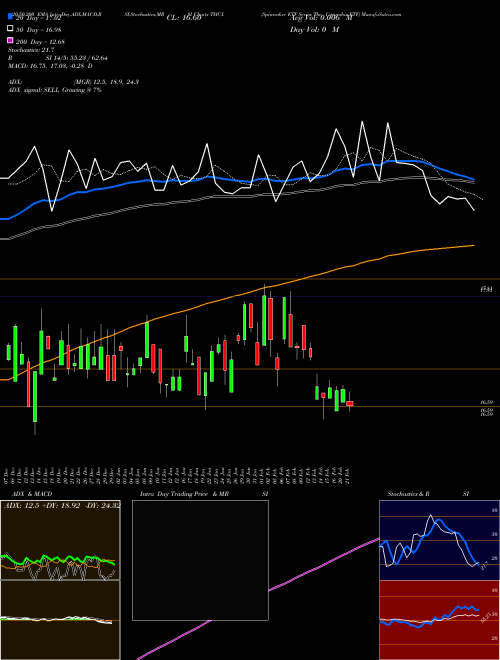Open the ADX panel with the green line
Screen dimensions: 500x660
pos(60,540)
